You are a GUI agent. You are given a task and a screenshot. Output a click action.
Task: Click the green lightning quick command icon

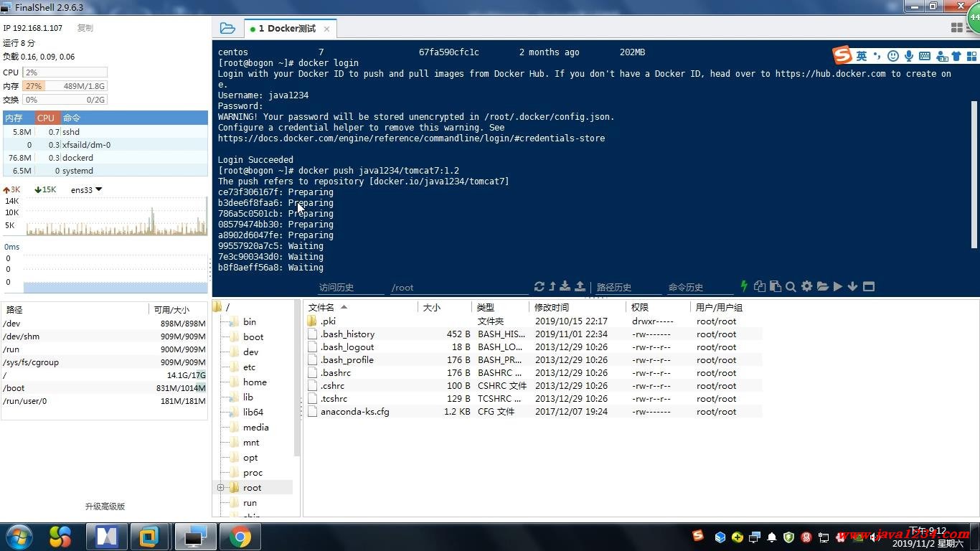click(x=744, y=286)
